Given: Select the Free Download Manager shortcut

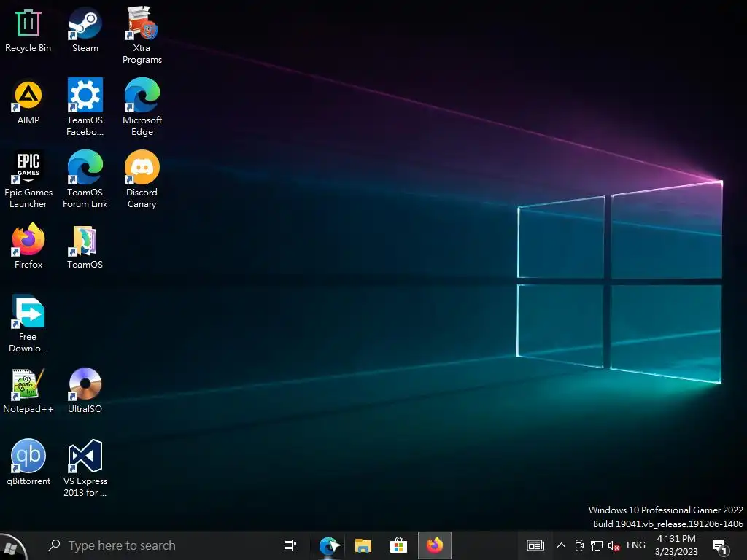Looking at the screenshot, I should (28, 324).
